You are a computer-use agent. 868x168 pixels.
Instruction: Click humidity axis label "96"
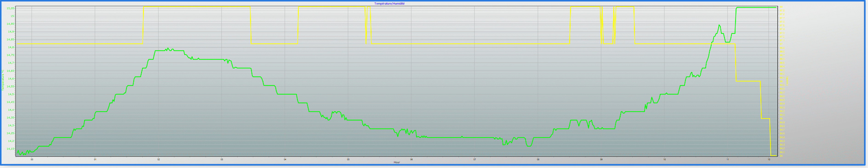(781, 81)
